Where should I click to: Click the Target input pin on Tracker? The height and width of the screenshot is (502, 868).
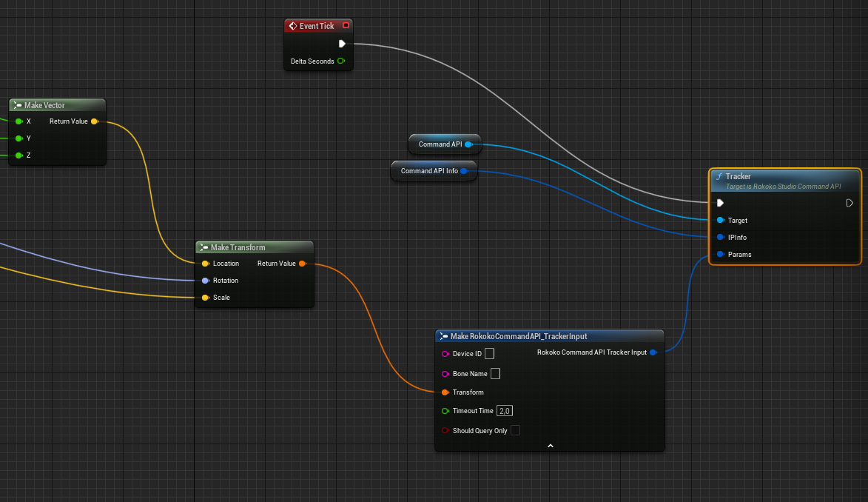720,220
